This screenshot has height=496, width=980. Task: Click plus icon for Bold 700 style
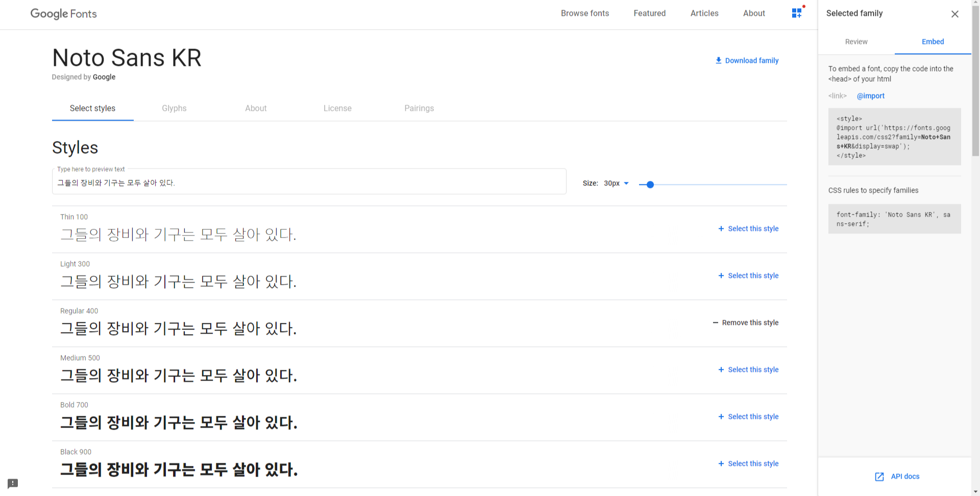click(721, 417)
